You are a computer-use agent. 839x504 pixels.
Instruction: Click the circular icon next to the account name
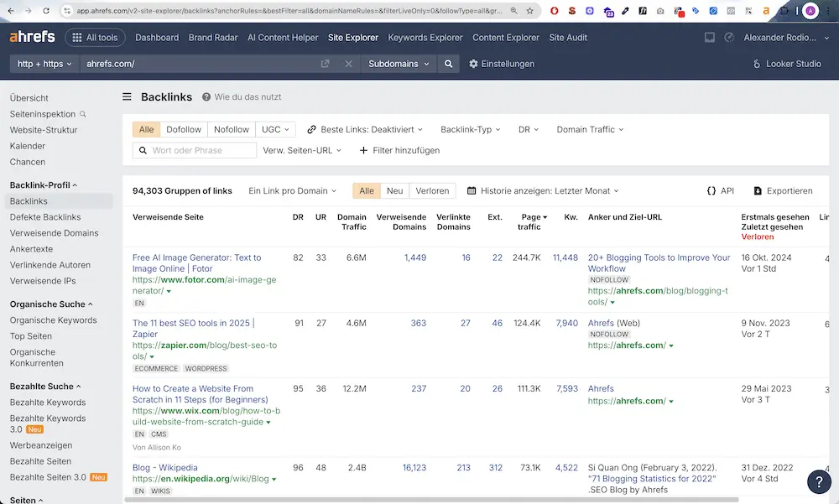pos(729,38)
